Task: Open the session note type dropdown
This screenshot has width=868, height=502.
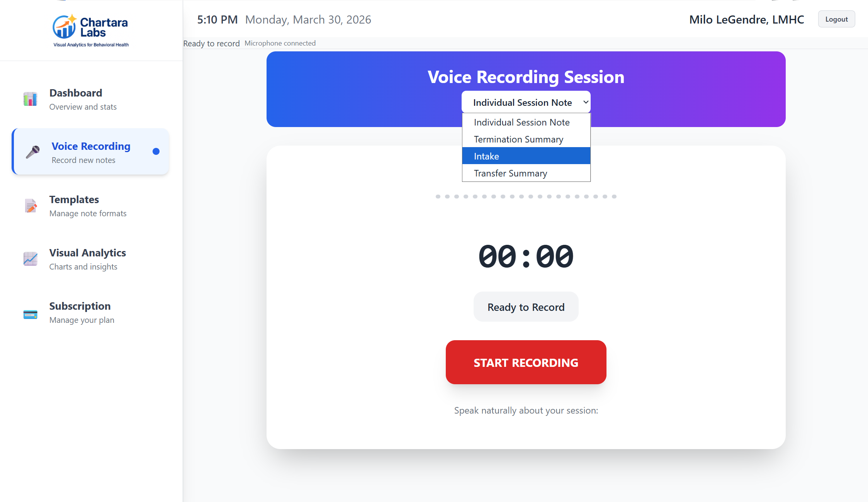Action: (526, 102)
